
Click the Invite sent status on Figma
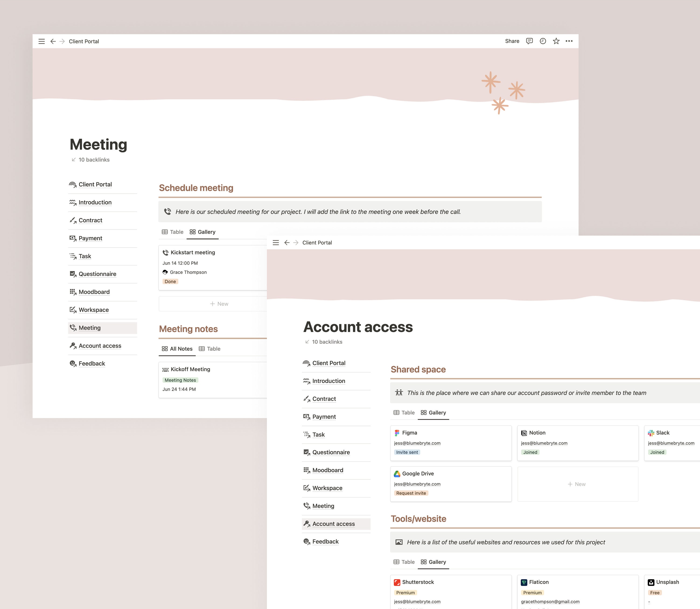click(407, 452)
